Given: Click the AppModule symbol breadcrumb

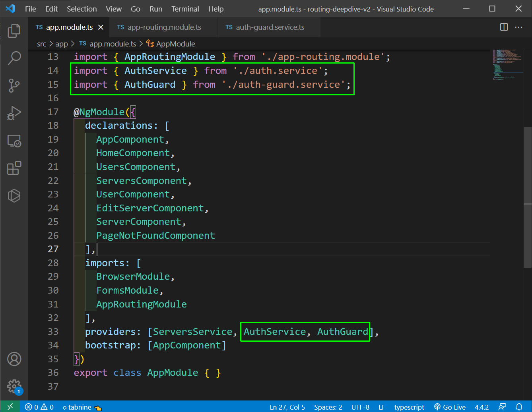Looking at the screenshot, I should click(x=171, y=44).
